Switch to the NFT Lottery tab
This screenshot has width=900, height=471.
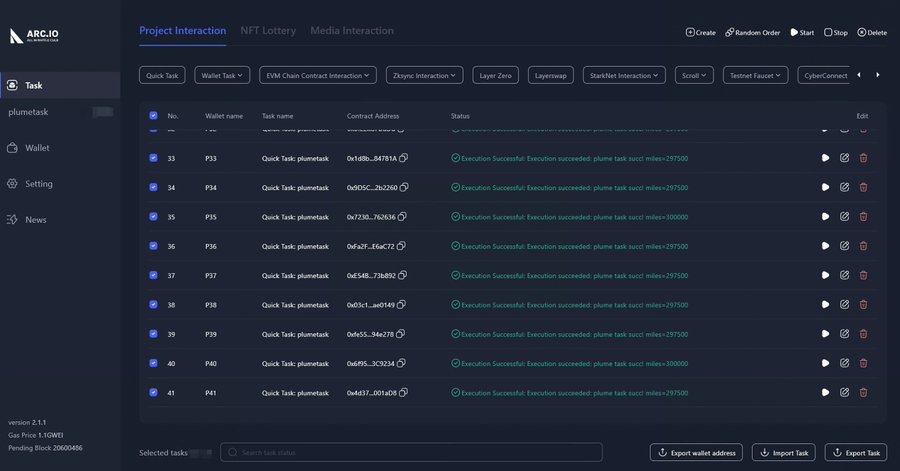point(268,31)
